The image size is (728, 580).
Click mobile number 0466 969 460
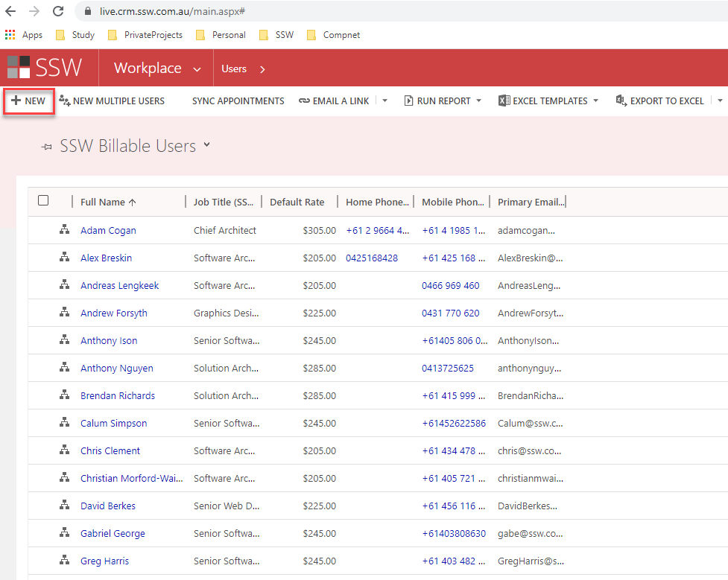450,285
